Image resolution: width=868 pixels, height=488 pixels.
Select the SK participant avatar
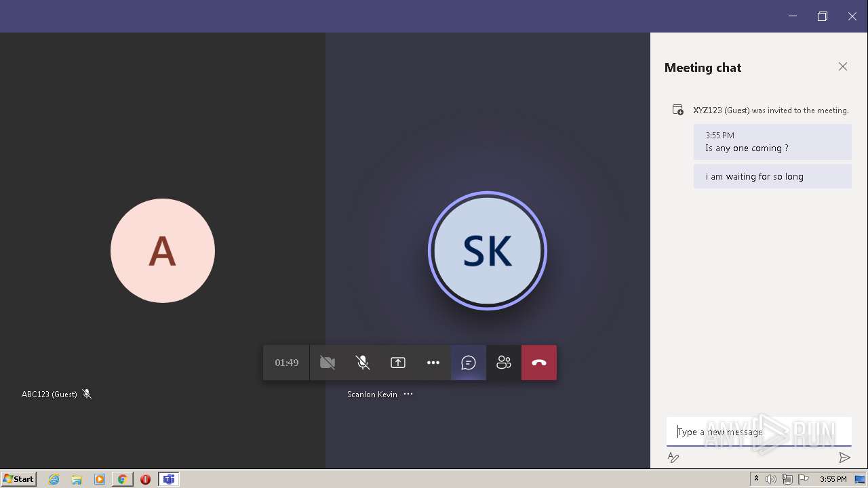[x=488, y=251]
